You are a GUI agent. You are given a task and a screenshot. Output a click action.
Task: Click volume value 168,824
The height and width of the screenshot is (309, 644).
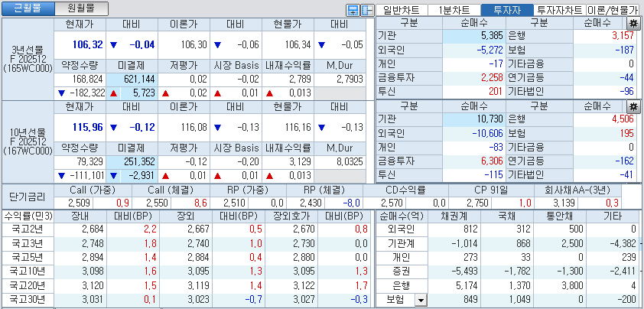pyautogui.click(x=86, y=80)
